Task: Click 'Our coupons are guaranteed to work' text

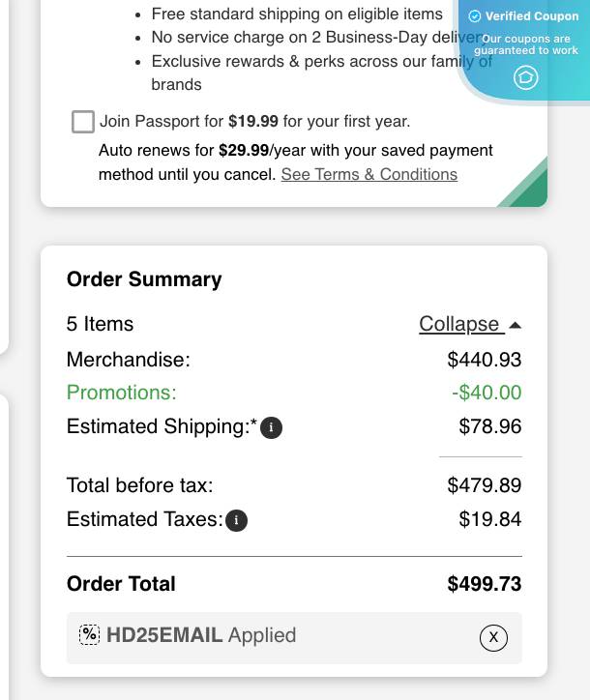Action: pos(526,44)
